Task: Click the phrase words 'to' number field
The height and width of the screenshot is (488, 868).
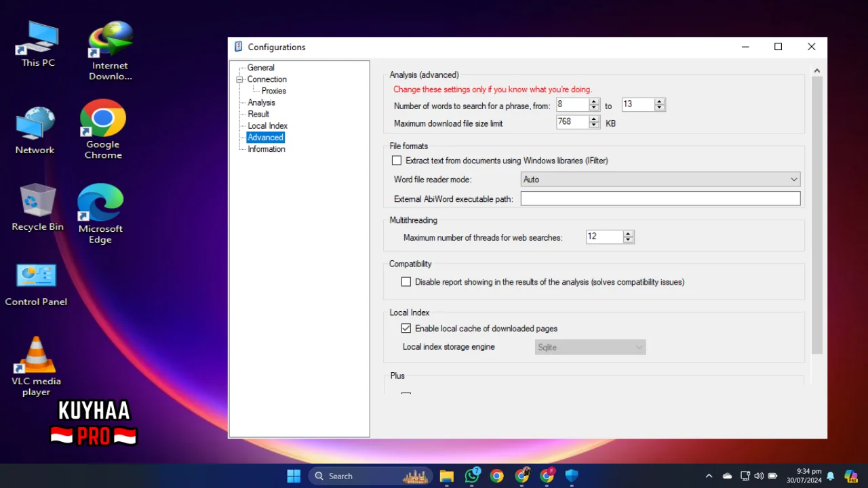Action: [637, 104]
